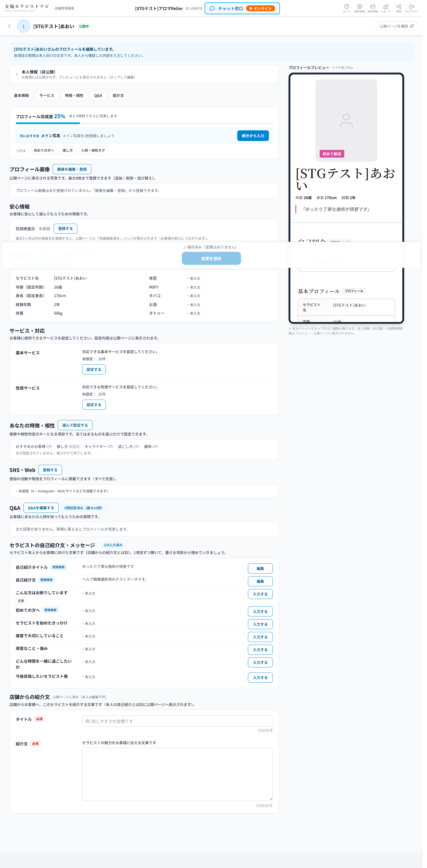This screenshot has height=868, width=427.
Task: Click the あおい avatar circle
Action: pos(24,26)
